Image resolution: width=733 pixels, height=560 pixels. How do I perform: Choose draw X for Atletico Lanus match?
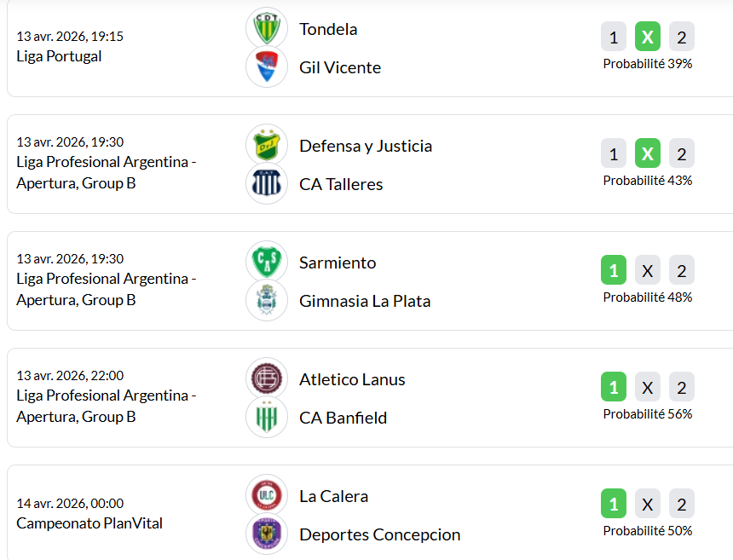(x=648, y=387)
